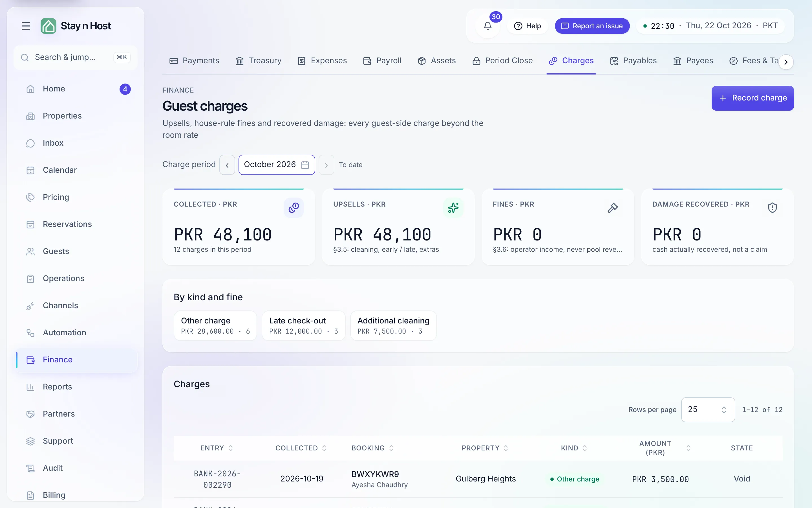This screenshot has width=812, height=508.
Task: Click the Collected card link-coin icon
Action: click(294, 208)
